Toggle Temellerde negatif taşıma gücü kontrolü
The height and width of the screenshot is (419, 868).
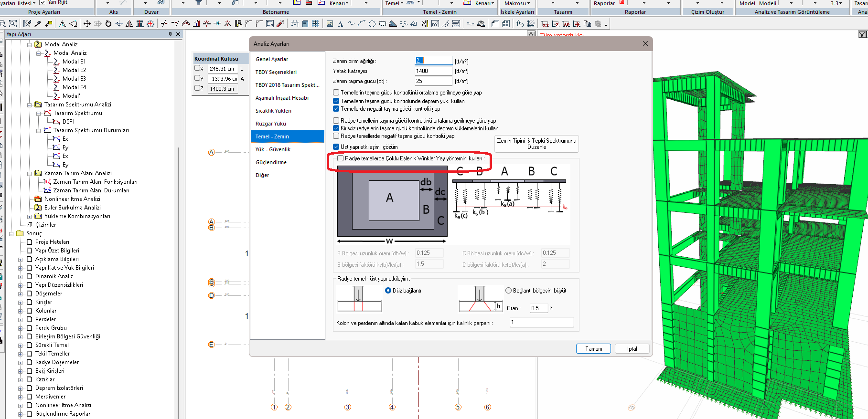pos(336,109)
